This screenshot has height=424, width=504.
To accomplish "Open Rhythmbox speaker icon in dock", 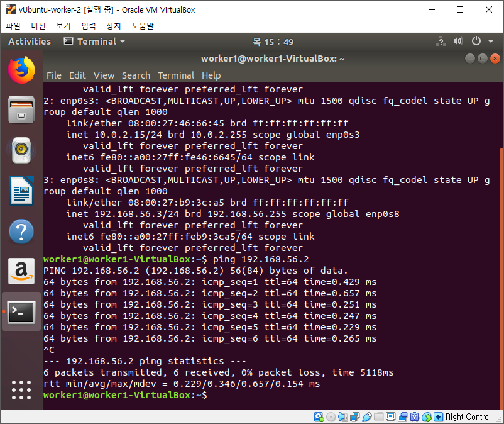I will [x=21, y=150].
